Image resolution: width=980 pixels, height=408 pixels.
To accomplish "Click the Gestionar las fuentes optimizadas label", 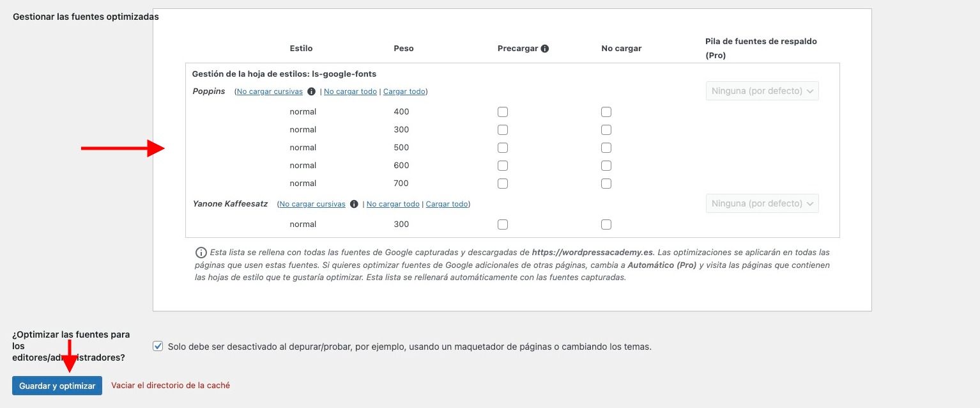I will tap(86, 17).
